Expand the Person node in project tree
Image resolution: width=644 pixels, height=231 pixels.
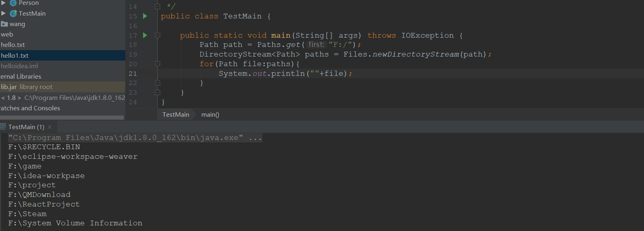coord(3,3)
